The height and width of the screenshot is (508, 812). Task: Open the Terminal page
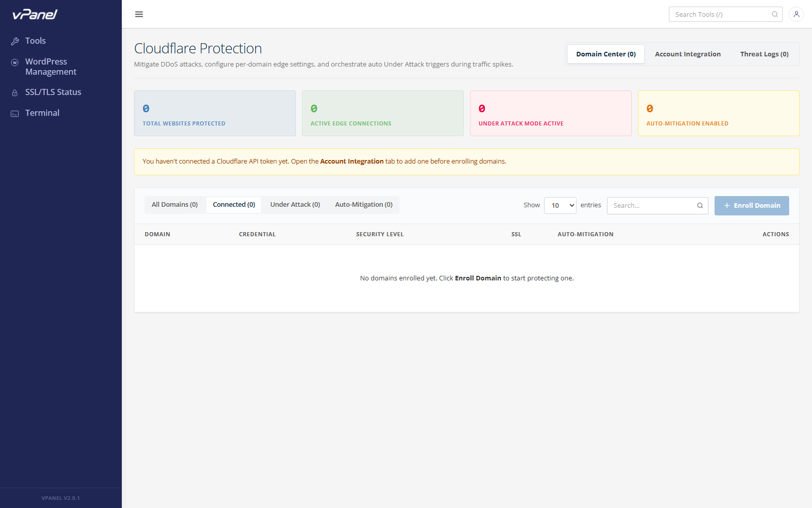(x=42, y=113)
